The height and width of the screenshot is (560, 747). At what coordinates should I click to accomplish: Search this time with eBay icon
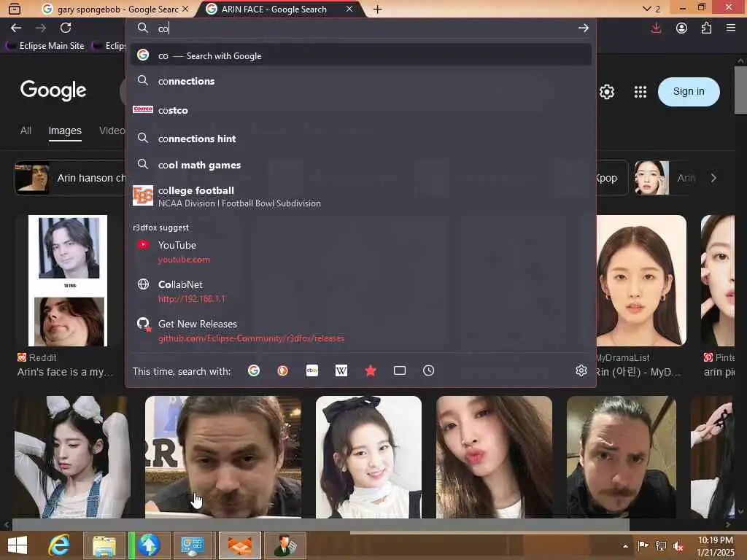pos(312,370)
